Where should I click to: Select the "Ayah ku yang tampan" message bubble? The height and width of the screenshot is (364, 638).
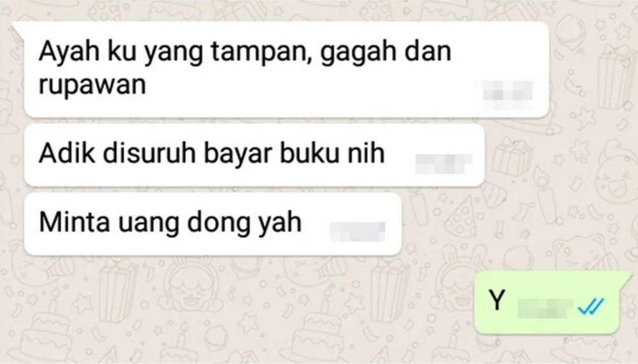(286, 69)
